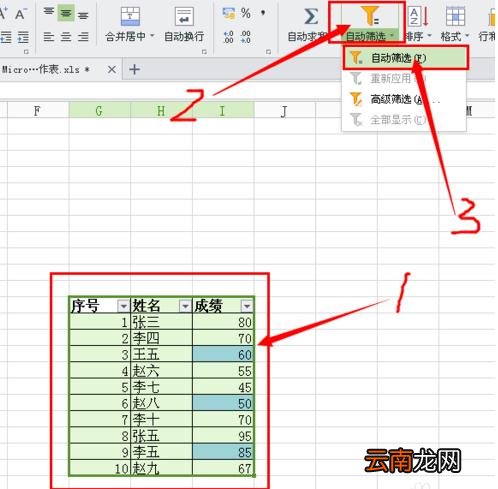This screenshot has height=489, width=498.
Task: Increase decimal places
Action: (229, 37)
